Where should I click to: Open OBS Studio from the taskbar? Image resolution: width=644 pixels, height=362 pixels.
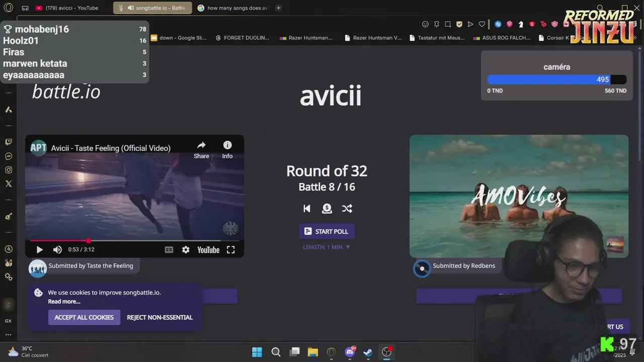pos(386,352)
